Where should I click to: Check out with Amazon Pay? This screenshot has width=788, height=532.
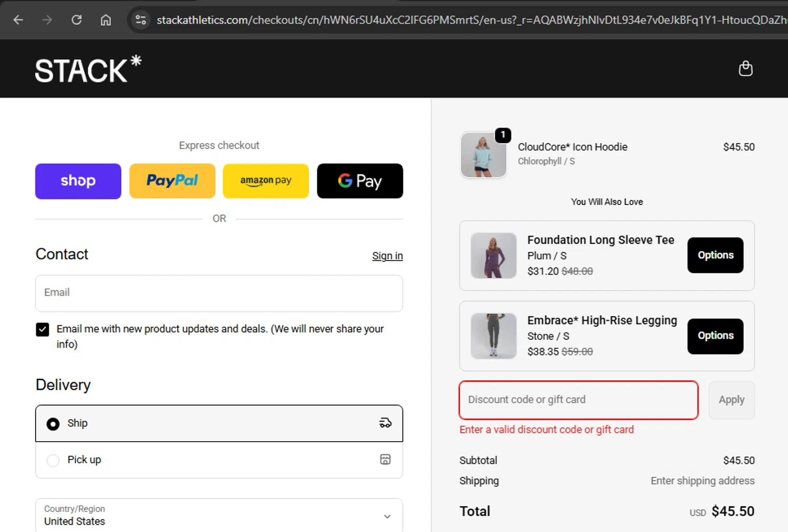point(266,181)
